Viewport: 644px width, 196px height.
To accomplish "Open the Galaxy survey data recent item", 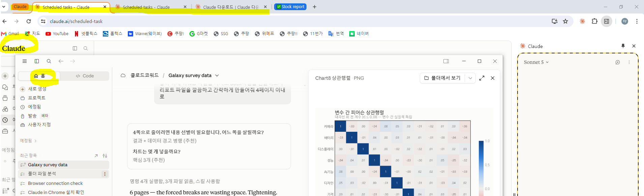I will [63, 165].
